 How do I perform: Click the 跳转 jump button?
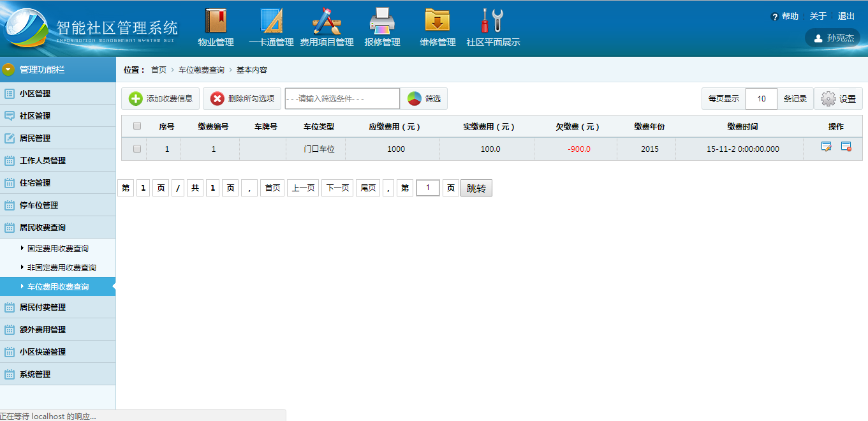[476, 188]
